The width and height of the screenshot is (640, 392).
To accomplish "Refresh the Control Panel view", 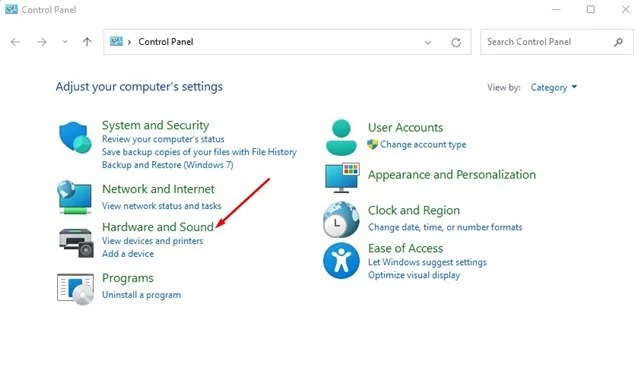I will (x=456, y=42).
